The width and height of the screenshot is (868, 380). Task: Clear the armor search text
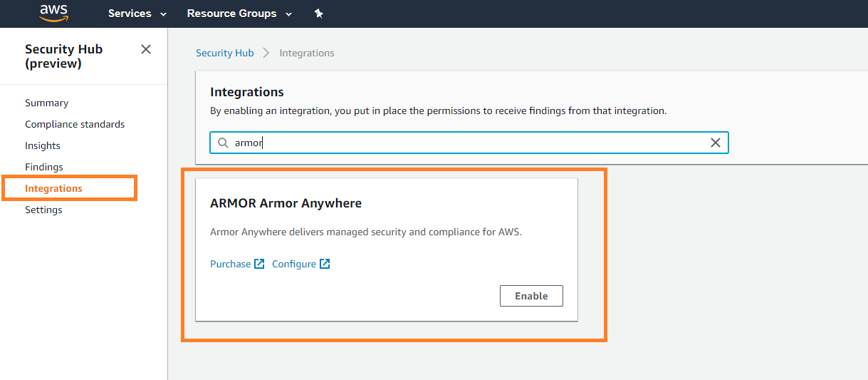tap(716, 143)
